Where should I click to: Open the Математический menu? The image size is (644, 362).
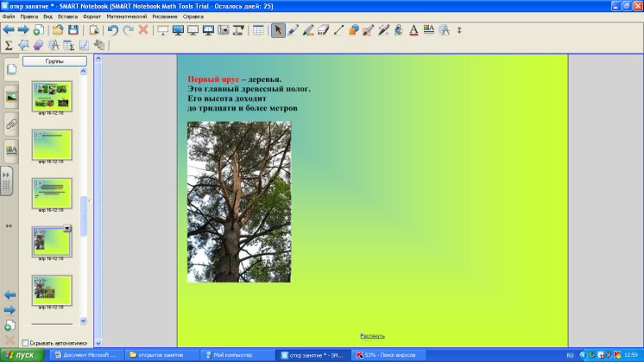(127, 16)
